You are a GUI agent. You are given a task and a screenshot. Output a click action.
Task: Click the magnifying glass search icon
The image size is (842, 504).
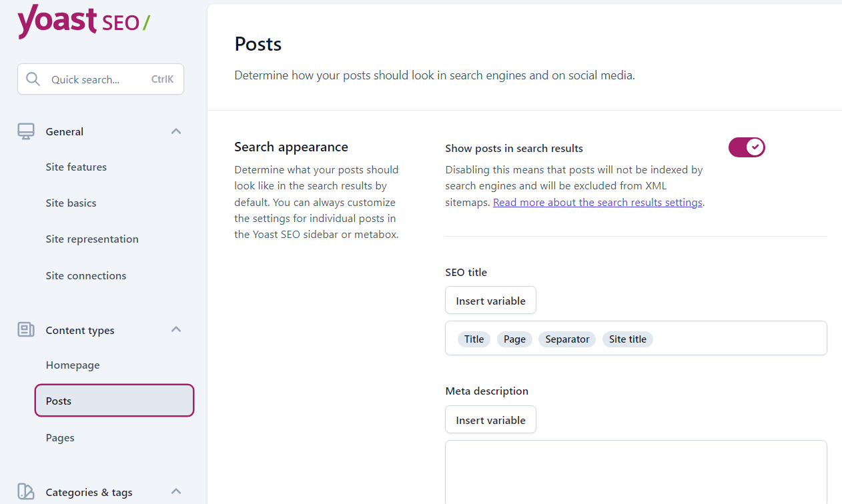click(33, 79)
